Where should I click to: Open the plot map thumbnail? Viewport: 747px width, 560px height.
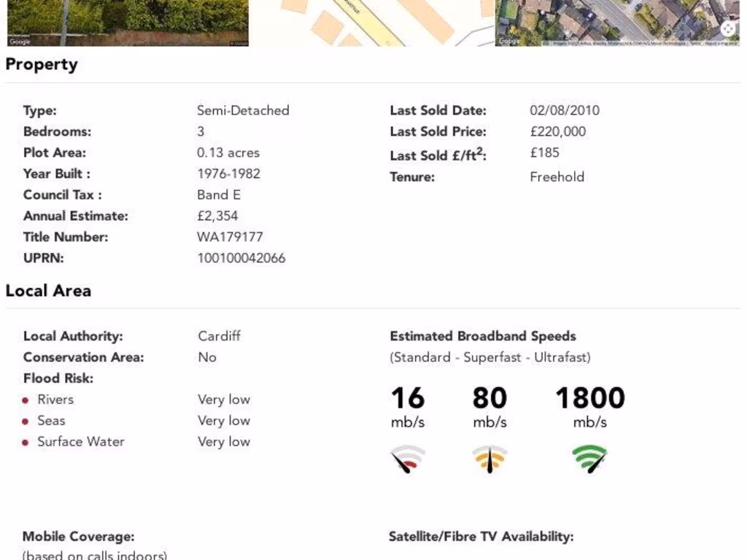(372, 22)
